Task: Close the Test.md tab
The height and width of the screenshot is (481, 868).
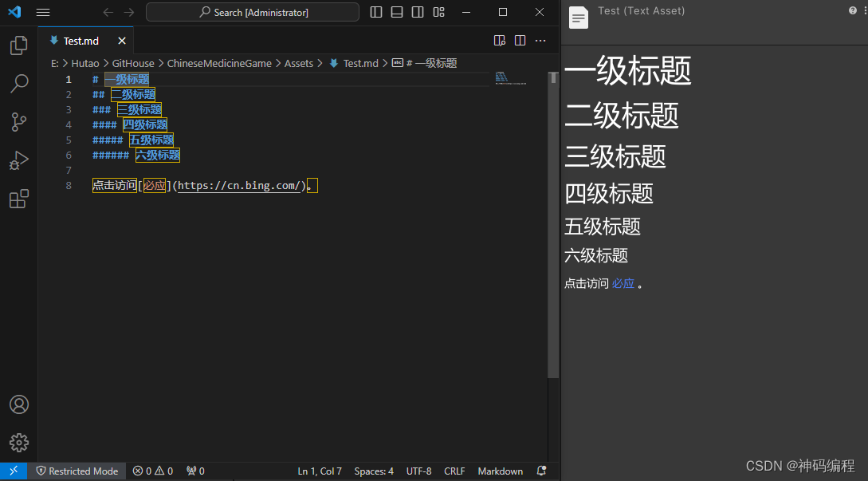Action: click(x=122, y=41)
